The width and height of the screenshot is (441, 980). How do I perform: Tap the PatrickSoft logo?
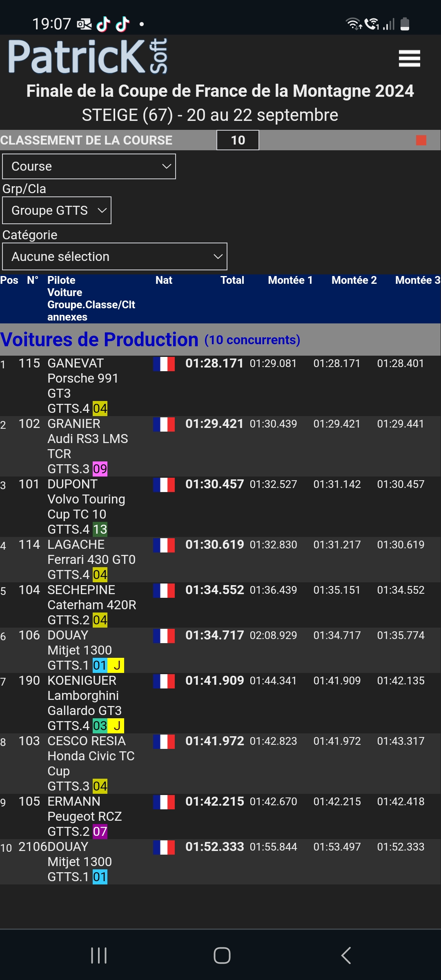coord(88,56)
